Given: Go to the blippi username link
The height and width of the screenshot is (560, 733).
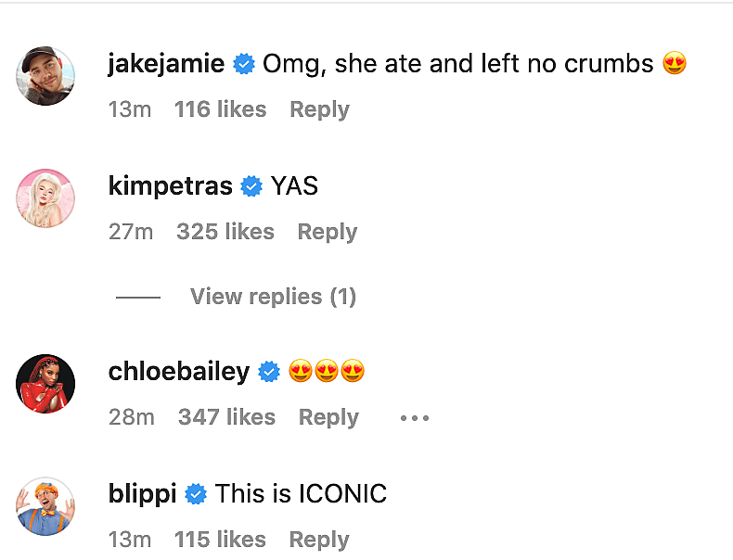Looking at the screenshot, I should pos(142,494).
